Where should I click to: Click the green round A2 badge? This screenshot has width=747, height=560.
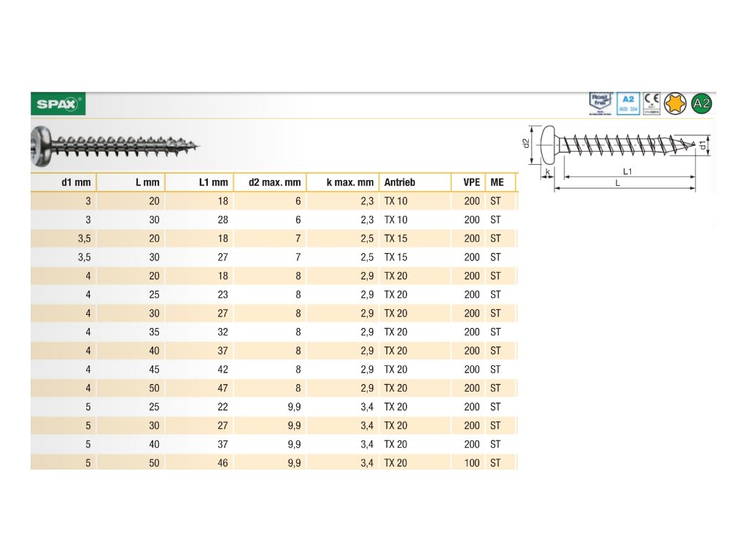701,104
